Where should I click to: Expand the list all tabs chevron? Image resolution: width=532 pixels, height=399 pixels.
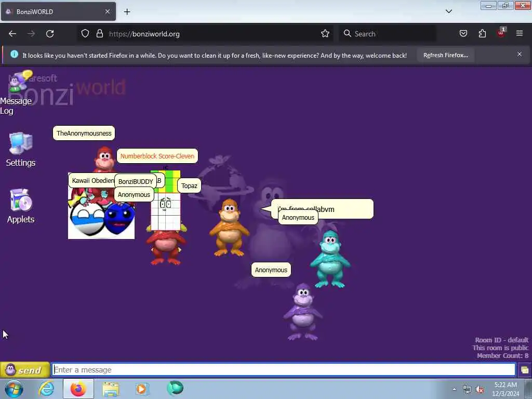click(x=448, y=11)
